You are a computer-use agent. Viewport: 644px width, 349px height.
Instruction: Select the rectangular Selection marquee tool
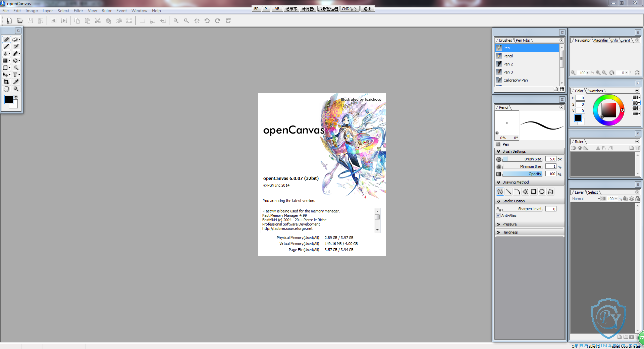(6, 68)
